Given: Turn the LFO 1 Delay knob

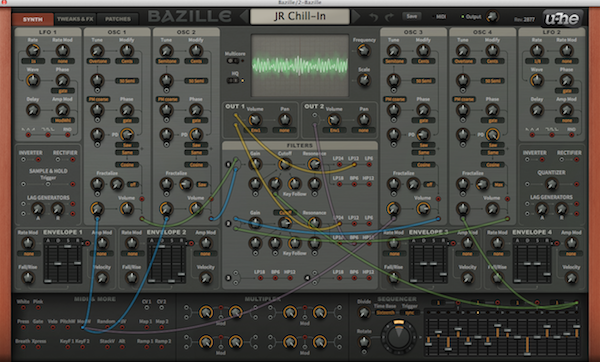Looking at the screenshot, I should tap(33, 110).
